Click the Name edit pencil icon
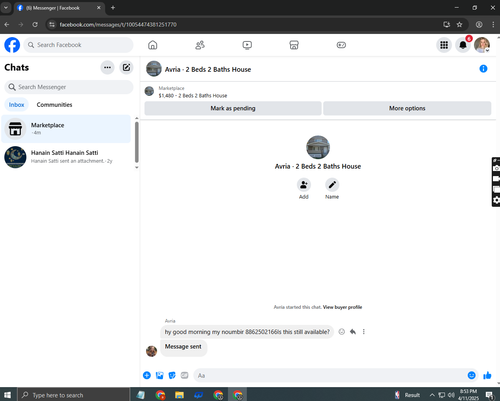The width and height of the screenshot is (500, 401). (x=332, y=185)
